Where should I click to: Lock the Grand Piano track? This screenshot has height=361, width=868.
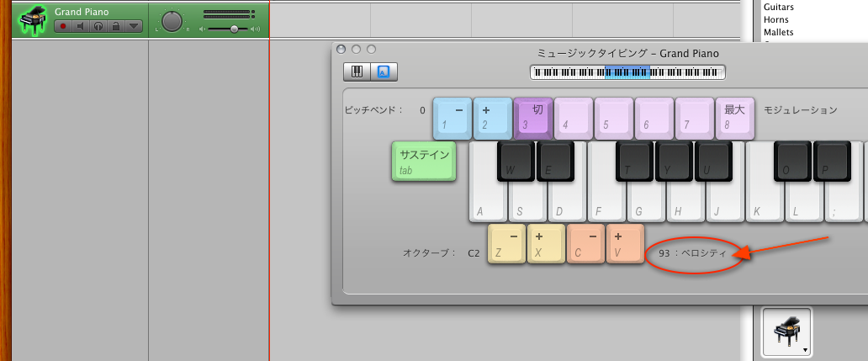coord(116,26)
